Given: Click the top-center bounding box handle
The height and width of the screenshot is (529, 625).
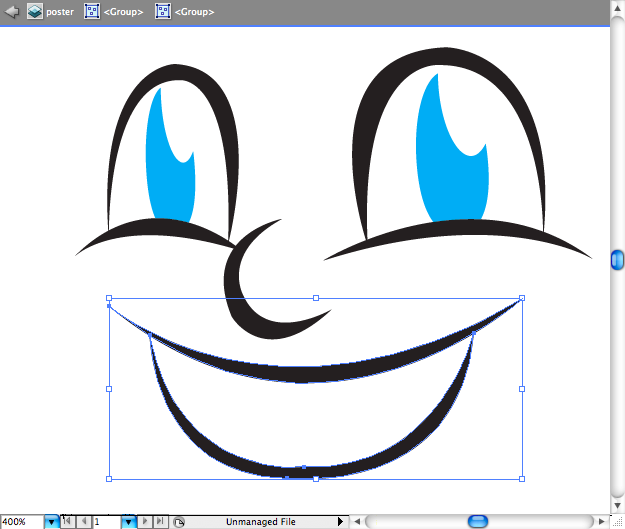Looking at the screenshot, I should [316, 298].
